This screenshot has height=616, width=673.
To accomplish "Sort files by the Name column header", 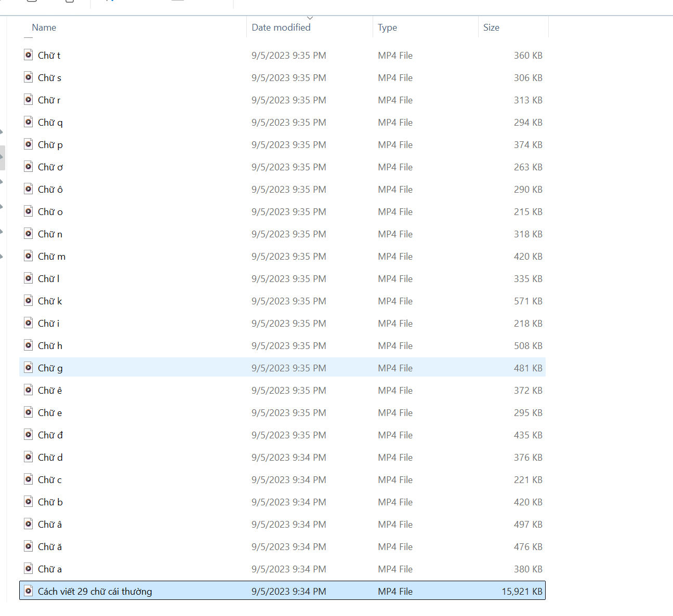I will pos(44,28).
